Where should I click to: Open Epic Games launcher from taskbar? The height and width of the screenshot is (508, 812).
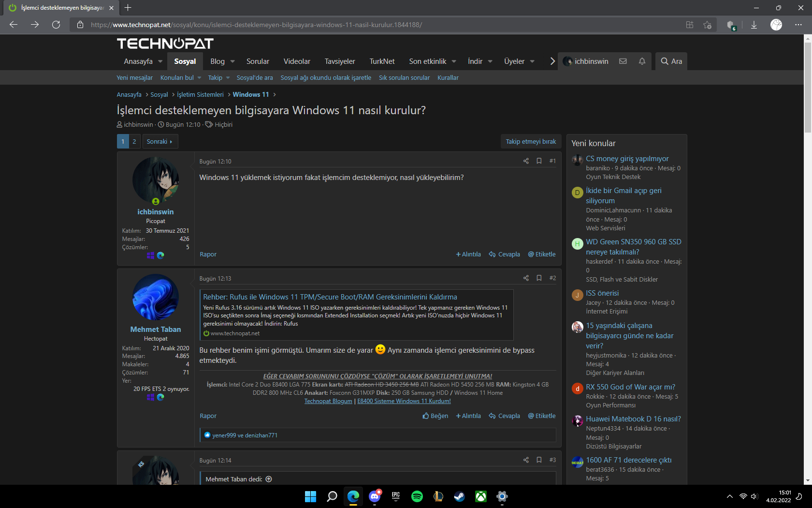[x=396, y=496]
